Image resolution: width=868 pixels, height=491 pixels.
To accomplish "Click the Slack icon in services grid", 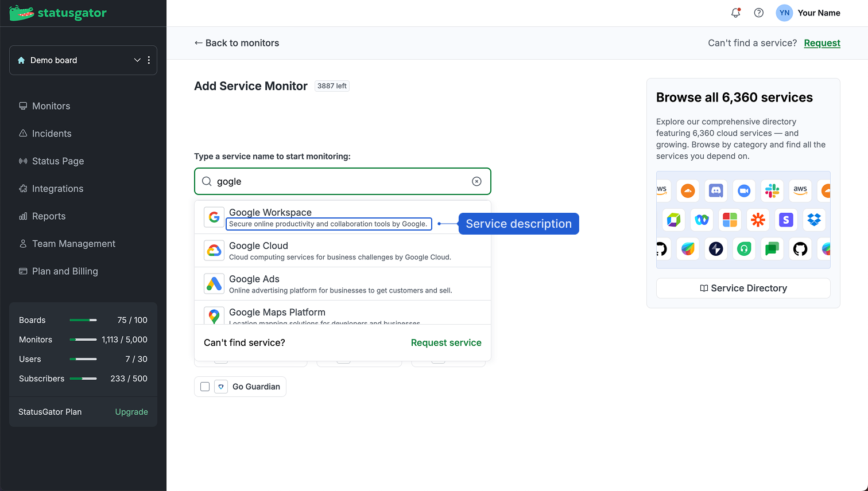I will [772, 190].
